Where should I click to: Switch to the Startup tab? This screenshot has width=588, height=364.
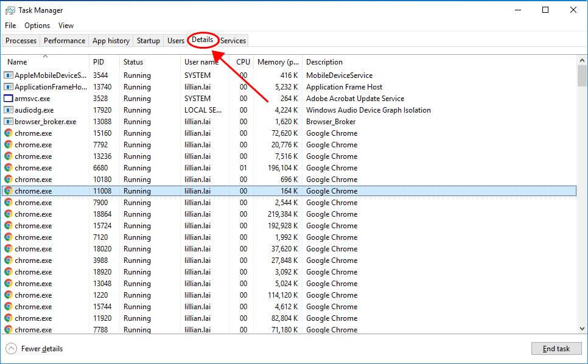(x=148, y=41)
